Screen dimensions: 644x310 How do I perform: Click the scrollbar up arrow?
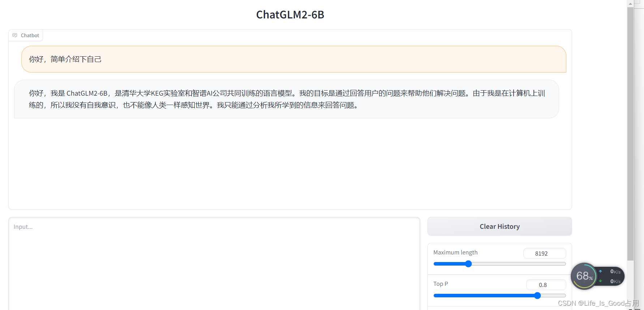point(630,4)
